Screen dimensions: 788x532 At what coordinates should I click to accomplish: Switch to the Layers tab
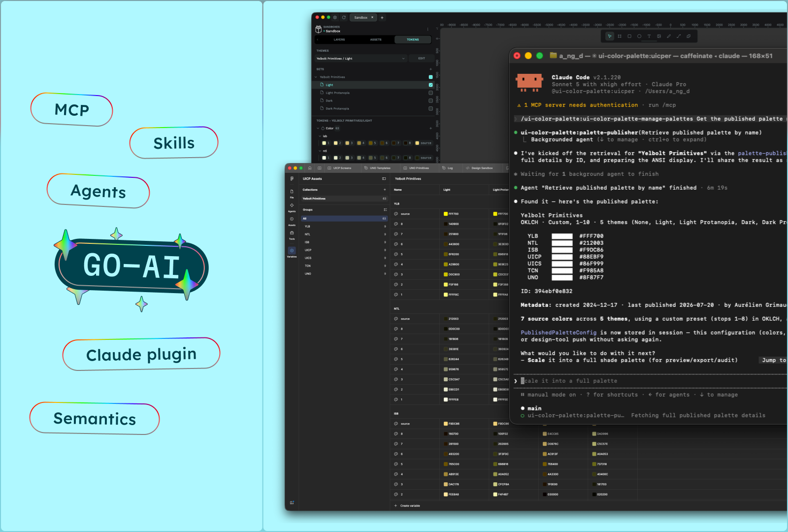339,39
